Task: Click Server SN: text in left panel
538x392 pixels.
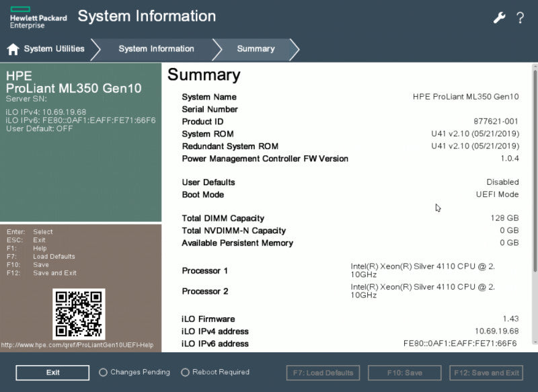Action: point(26,99)
